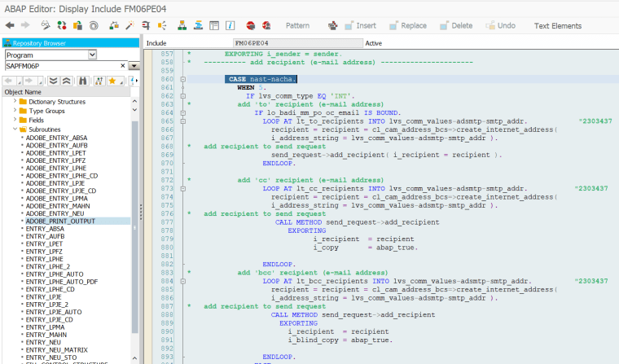The width and height of the screenshot is (619, 364).
Task: Select ENTRY_LPJE_2 subroutine
Action: point(47,305)
